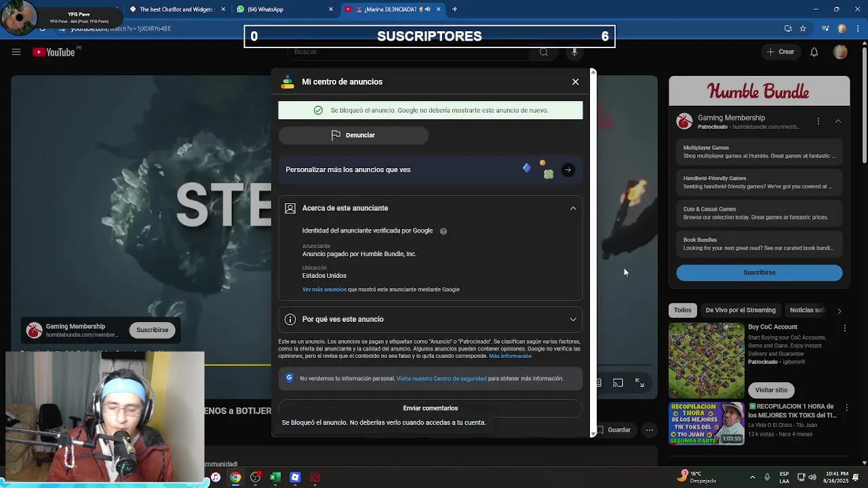Select De Vivo por el Streaming chip
The image size is (868, 488).
[x=740, y=310]
